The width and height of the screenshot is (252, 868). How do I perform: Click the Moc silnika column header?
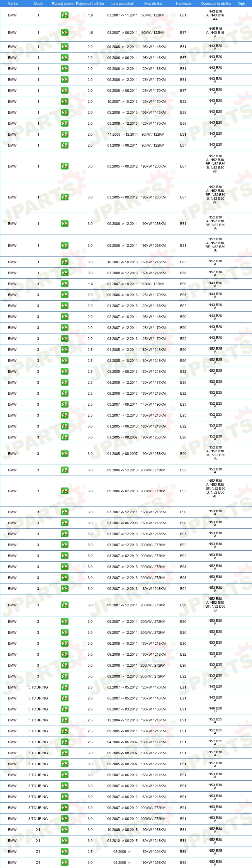[x=153, y=4]
